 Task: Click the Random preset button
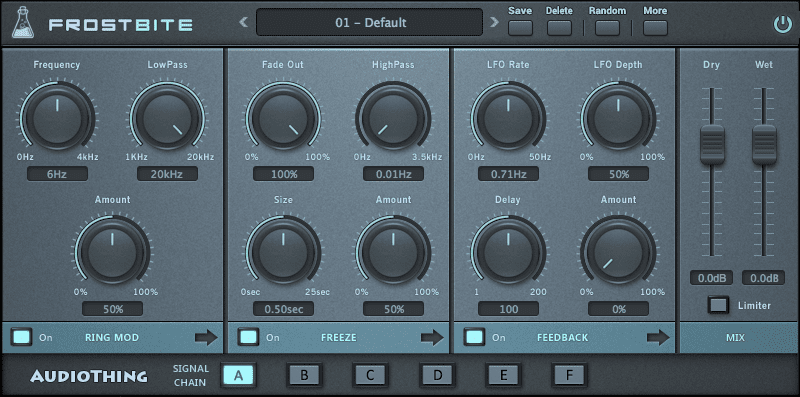pyautogui.click(x=607, y=28)
